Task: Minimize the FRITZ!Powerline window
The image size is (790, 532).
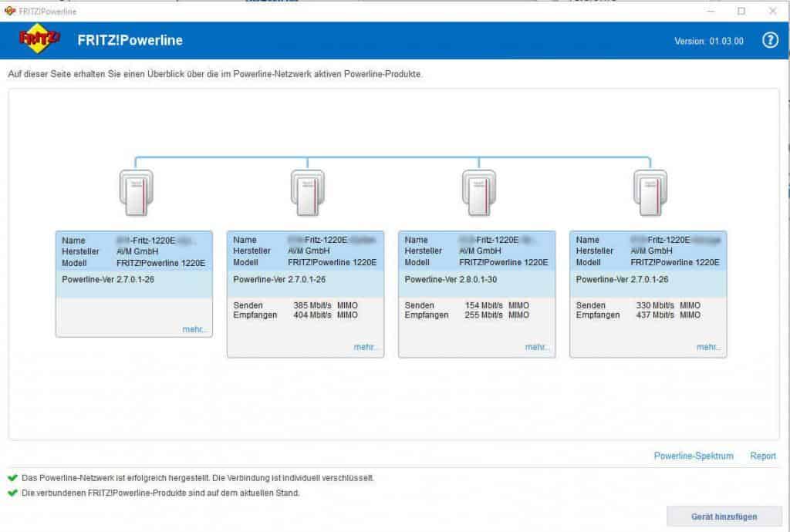Action: [x=711, y=11]
